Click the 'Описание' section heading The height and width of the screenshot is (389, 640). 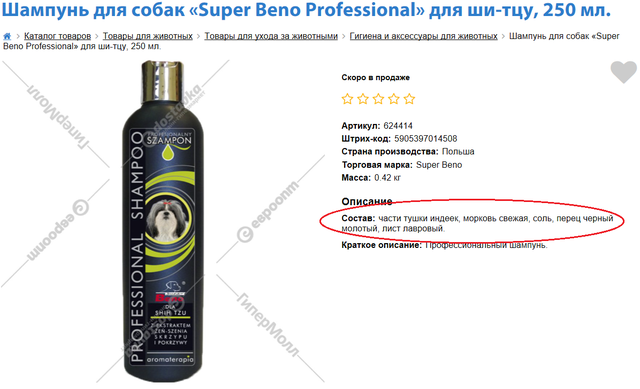(367, 201)
